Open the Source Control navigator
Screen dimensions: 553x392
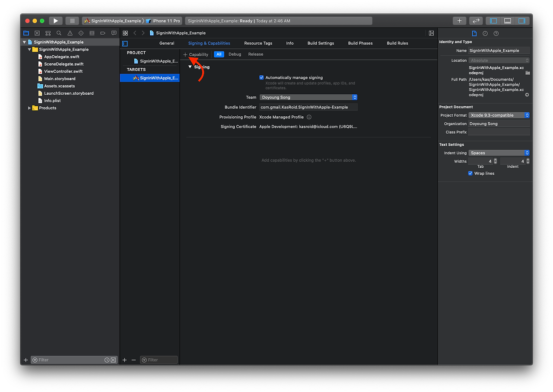tap(37, 33)
